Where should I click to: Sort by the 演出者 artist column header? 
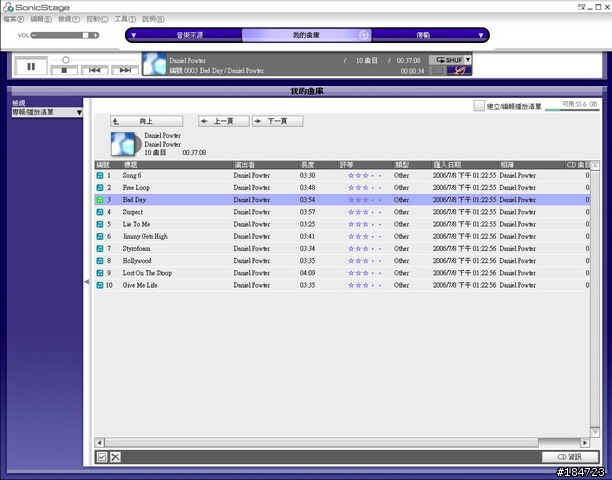click(x=266, y=165)
